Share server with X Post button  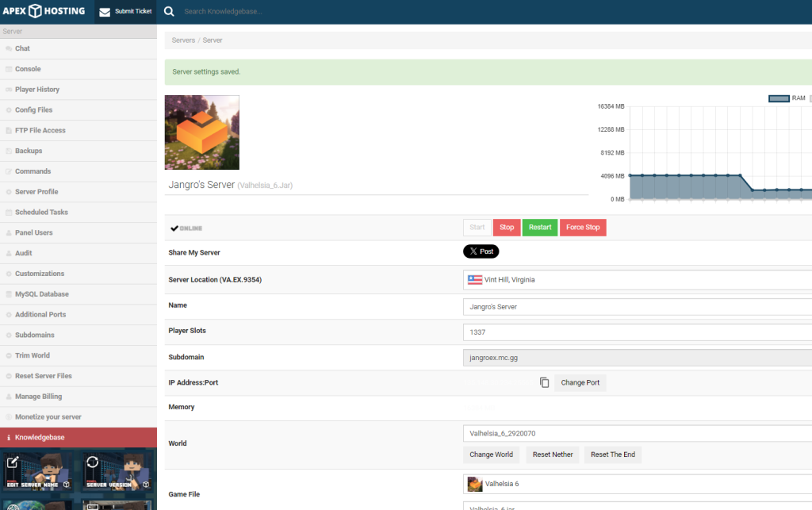[x=481, y=251]
